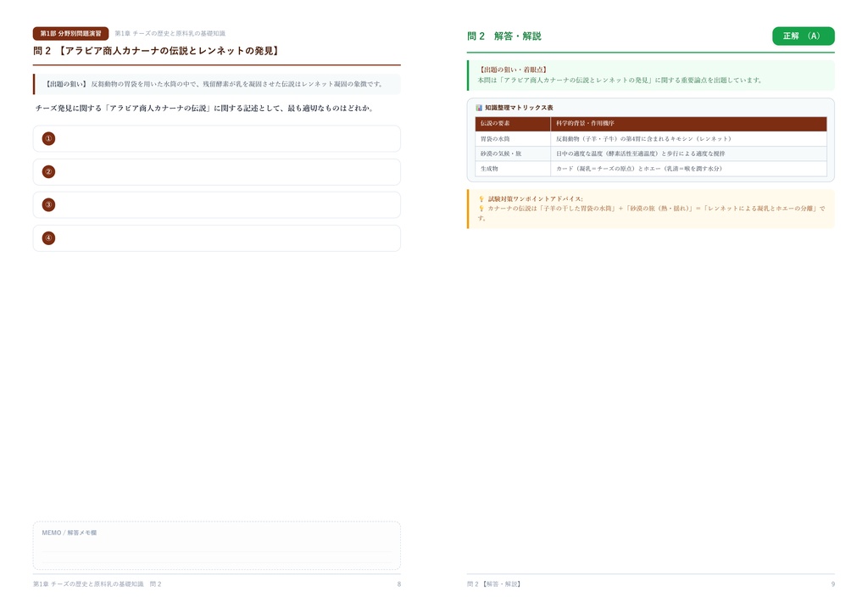868x614 pixels.
Task: Click the page number 9
Action: pos(832,584)
